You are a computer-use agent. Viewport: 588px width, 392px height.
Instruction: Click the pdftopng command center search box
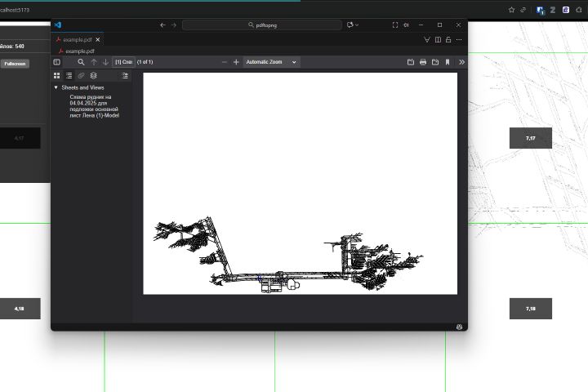click(x=262, y=25)
